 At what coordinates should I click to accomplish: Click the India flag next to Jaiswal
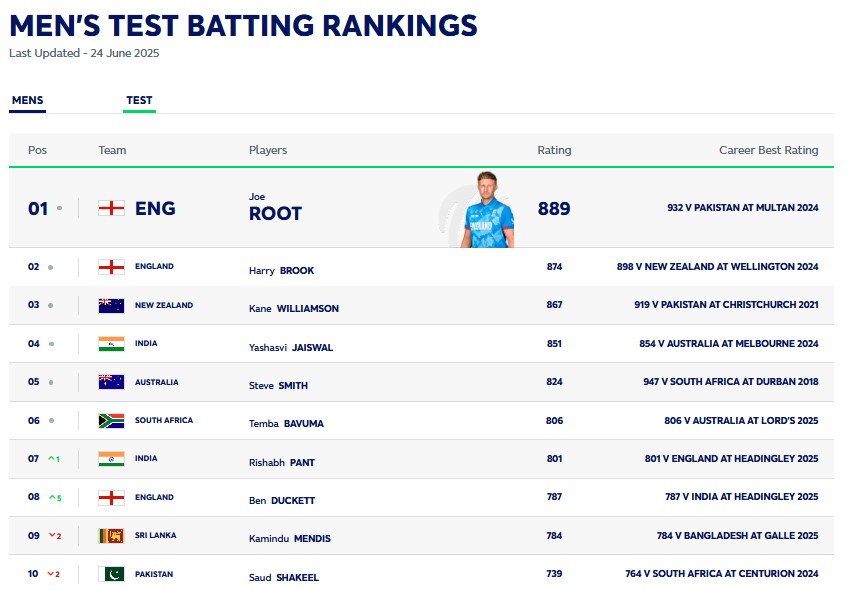(111, 344)
